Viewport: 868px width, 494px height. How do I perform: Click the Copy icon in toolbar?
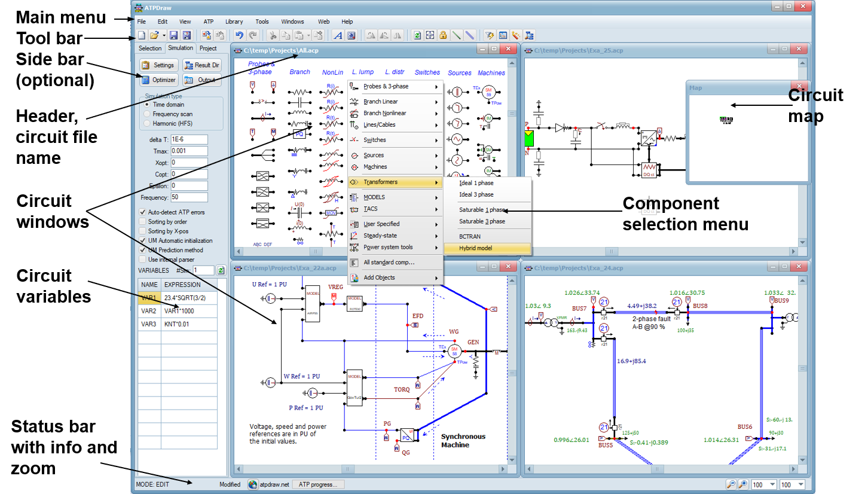[286, 35]
